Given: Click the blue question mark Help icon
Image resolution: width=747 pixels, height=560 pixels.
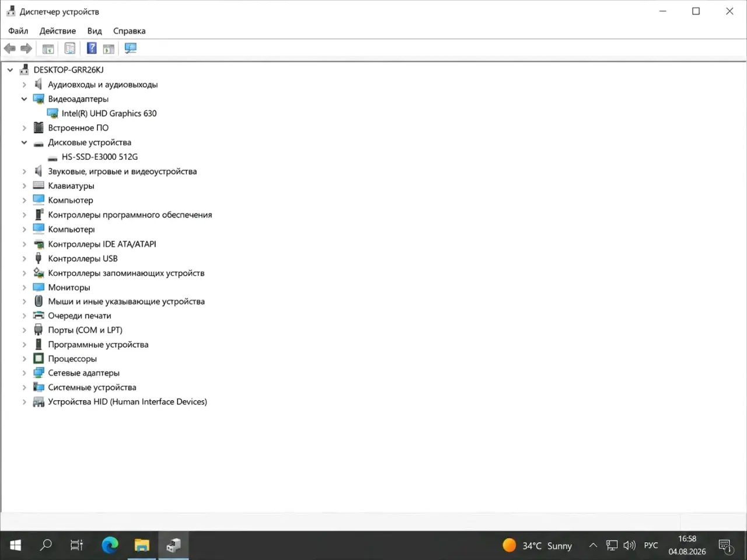Looking at the screenshot, I should pos(92,48).
